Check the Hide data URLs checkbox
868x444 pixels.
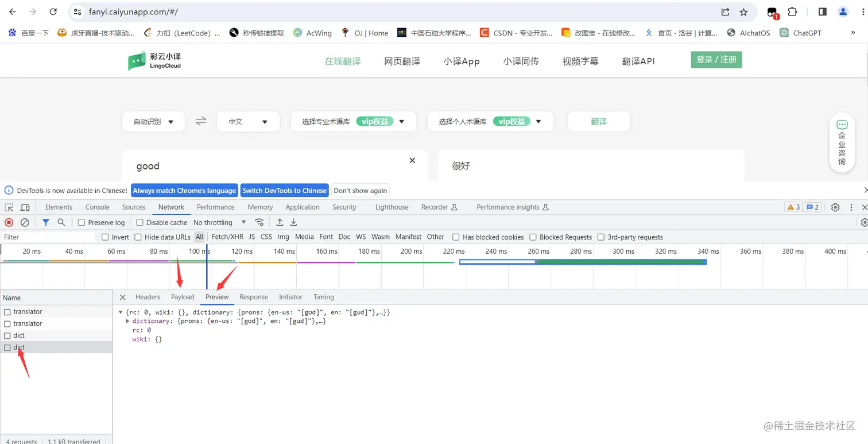click(x=138, y=237)
